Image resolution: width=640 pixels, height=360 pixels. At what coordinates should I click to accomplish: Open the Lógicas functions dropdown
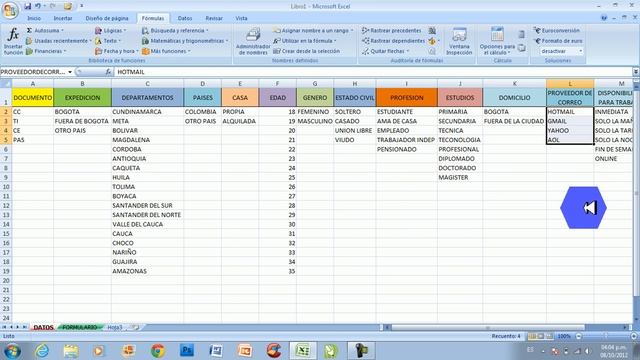coord(111,31)
